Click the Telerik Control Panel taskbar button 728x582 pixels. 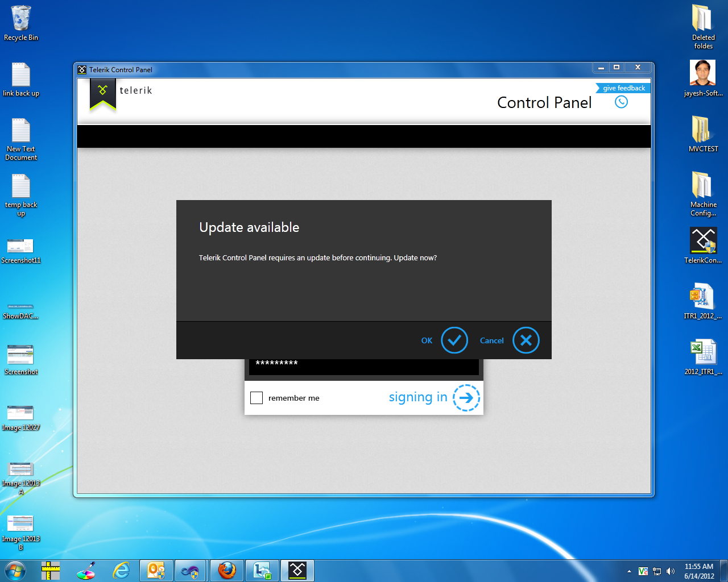coord(297,571)
